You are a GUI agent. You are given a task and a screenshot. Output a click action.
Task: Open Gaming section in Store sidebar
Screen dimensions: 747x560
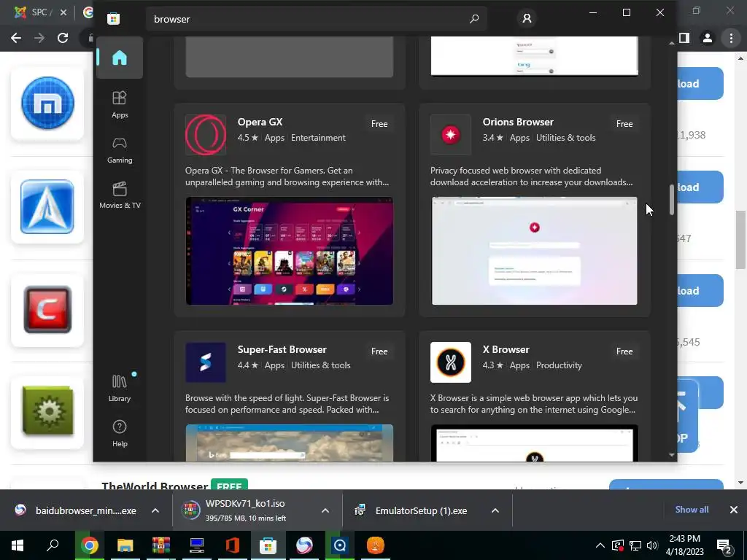pyautogui.click(x=120, y=149)
